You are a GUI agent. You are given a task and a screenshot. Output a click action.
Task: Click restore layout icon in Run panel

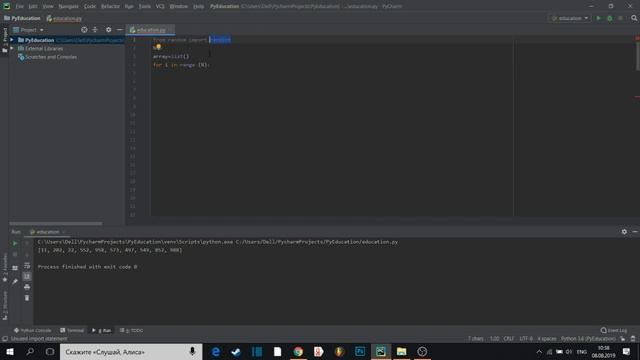[x=15, y=268]
